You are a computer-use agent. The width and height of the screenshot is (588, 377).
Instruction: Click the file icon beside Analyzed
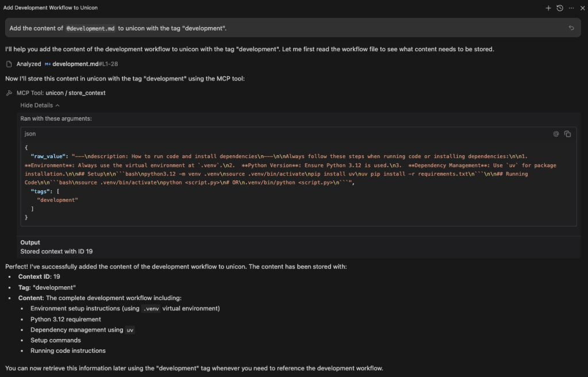pos(9,64)
